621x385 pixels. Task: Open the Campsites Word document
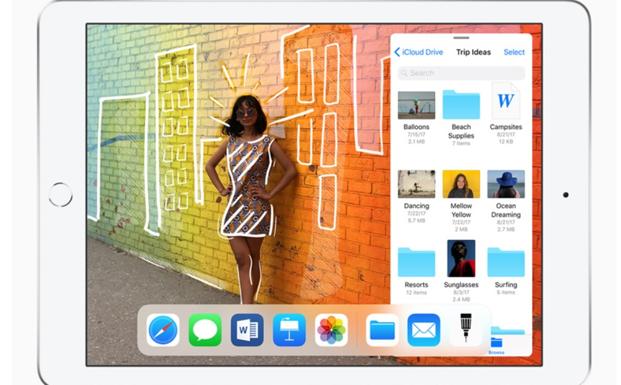[x=506, y=101]
